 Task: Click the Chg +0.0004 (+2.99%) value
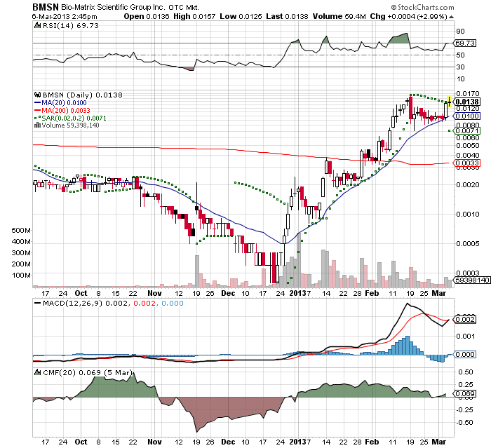[x=409, y=17]
